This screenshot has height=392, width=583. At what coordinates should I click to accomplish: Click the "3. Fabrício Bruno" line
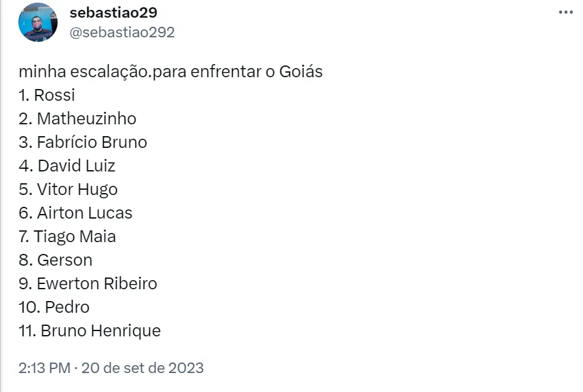tap(83, 142)
